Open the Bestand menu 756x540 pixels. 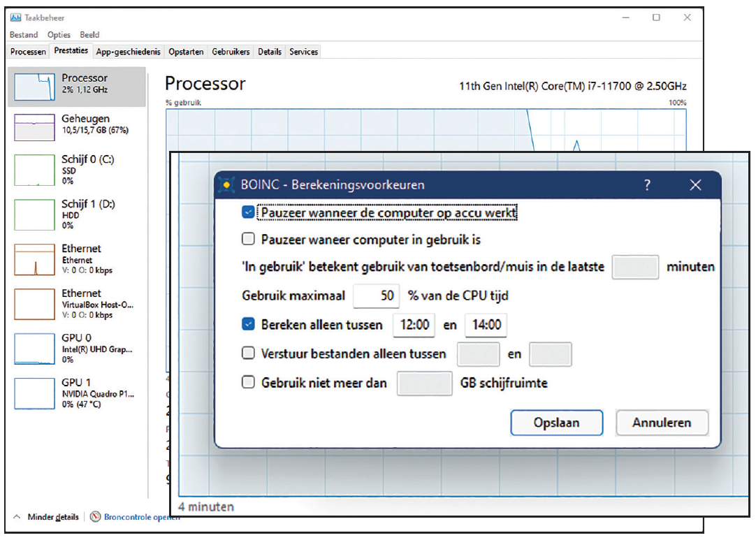[24, 35]
